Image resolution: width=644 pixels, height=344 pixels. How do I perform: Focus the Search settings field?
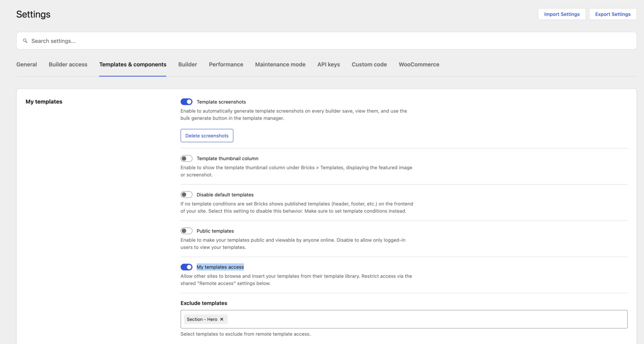pos(327,41)
